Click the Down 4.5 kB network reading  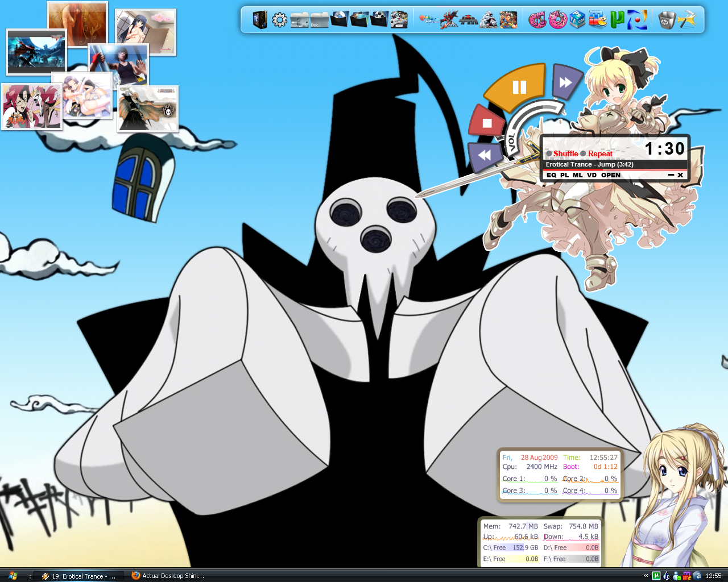point(570,537)
